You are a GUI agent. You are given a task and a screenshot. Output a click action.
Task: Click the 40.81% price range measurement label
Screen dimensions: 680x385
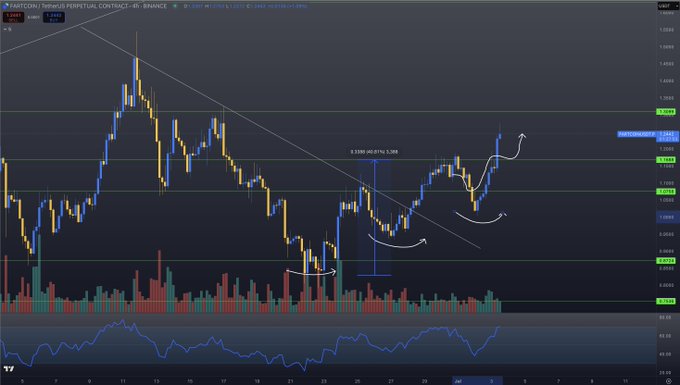point(374,152)
